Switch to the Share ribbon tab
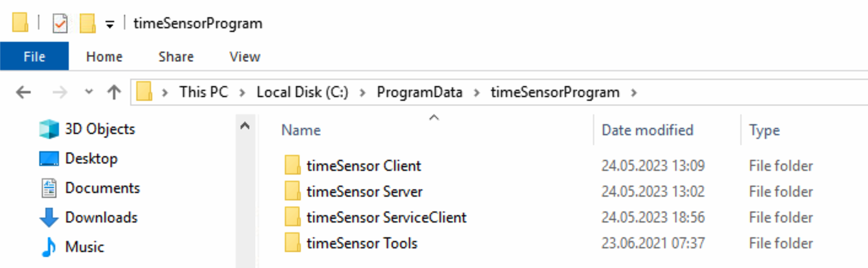Viewport: 868px width, 268px height. point(176,57)
